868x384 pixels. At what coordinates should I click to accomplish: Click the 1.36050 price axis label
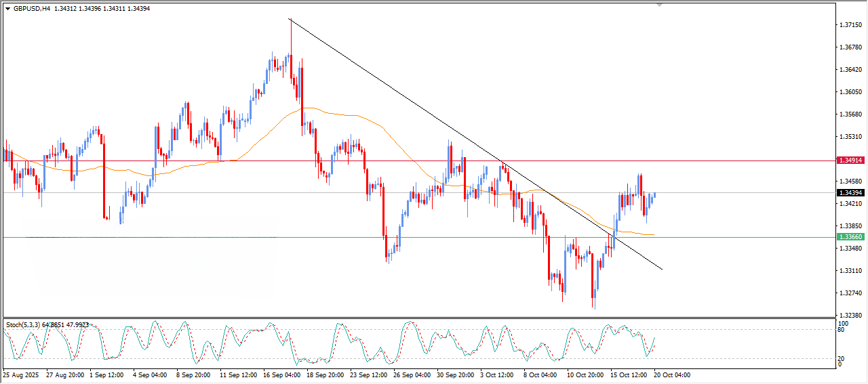[850, 92]
